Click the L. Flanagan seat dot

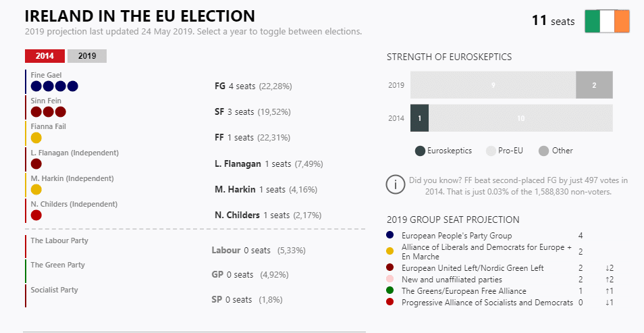pos(36,163)
